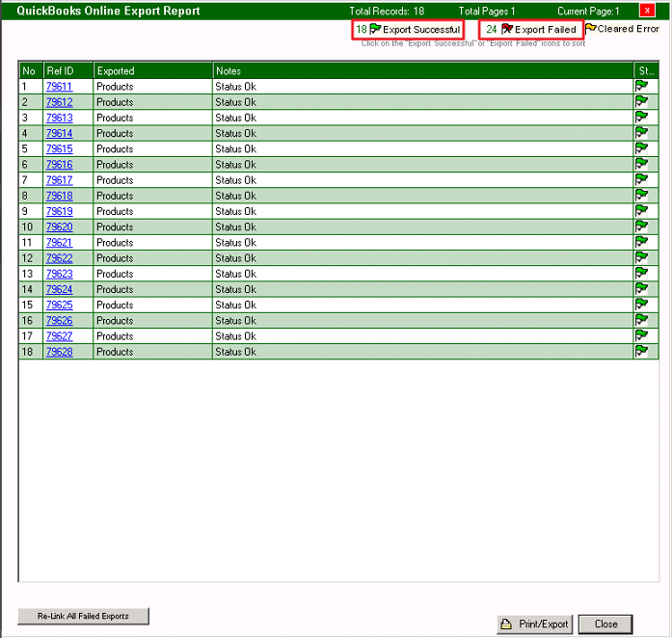The width and height of the screenshot is (672, 638).
Task: Click the Ref ID column header
Action: (68, 70)
